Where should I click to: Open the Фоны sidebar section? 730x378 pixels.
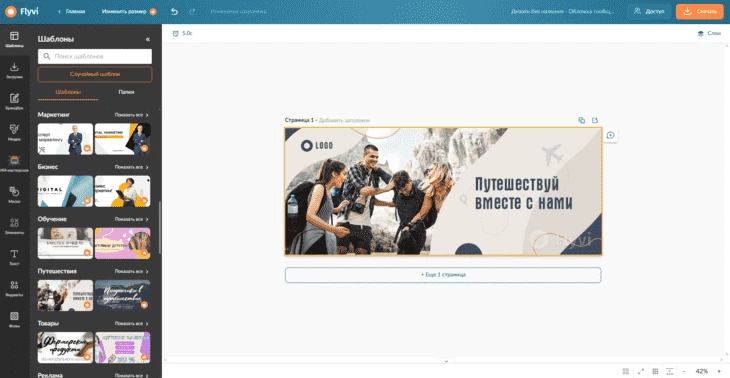click(x=14, y=319)
